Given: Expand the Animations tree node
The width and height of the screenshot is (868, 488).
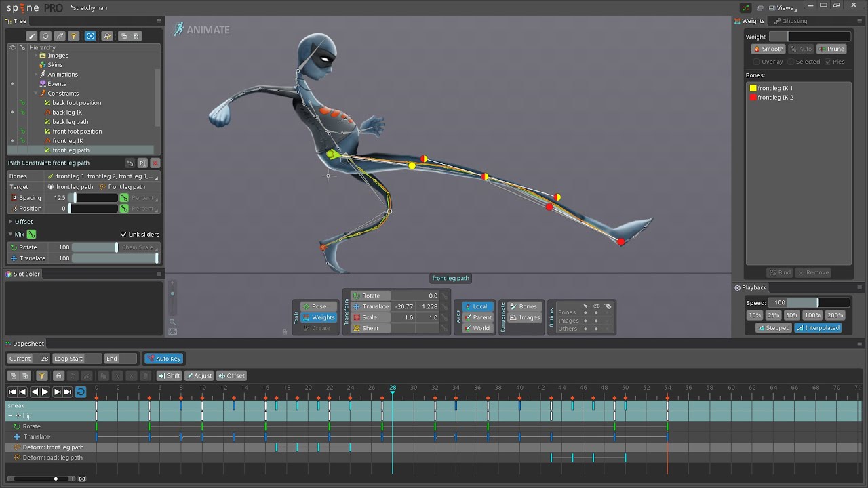Looking at the screenshot, I should pyautogui.click(x=35, y=75).
